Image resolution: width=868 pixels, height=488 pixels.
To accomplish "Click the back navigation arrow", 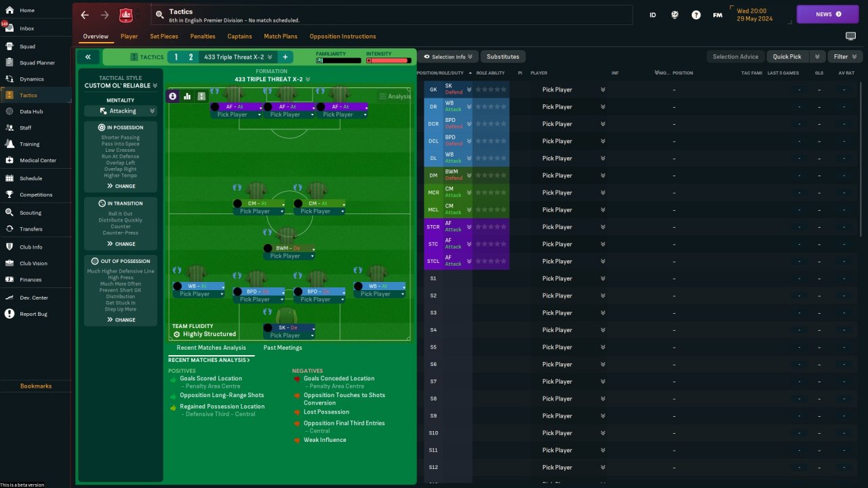I will tap(85, 15).
